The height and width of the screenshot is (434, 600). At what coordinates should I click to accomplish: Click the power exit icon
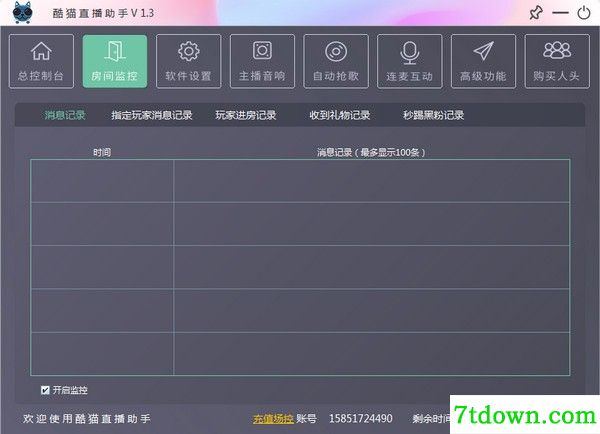pyautogui.click(x=584, y=13)
